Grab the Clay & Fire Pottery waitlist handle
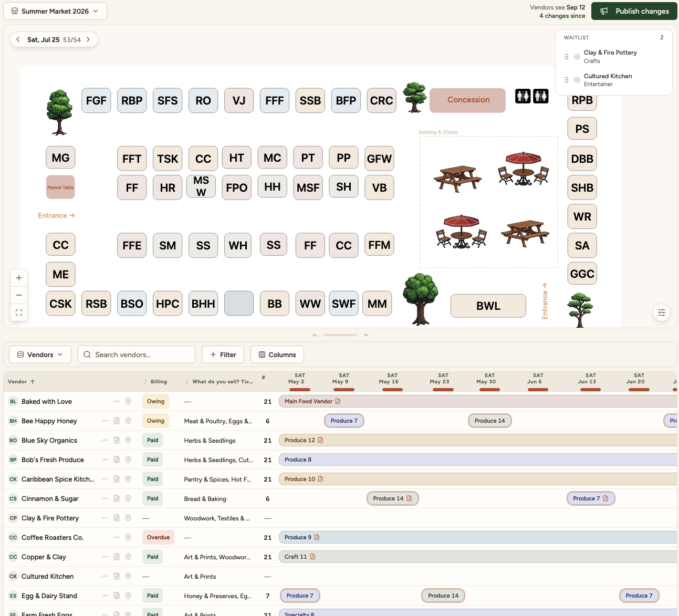This screenshot has width=679, height=616. coord(567,57)
